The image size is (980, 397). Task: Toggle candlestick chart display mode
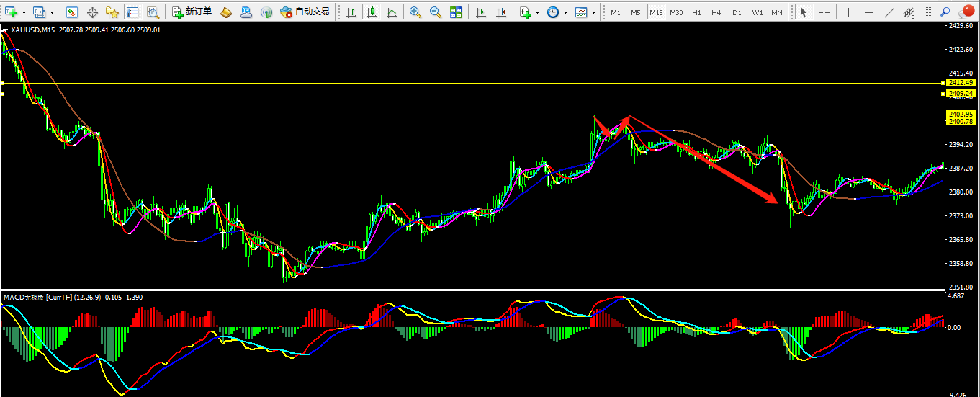372,12
